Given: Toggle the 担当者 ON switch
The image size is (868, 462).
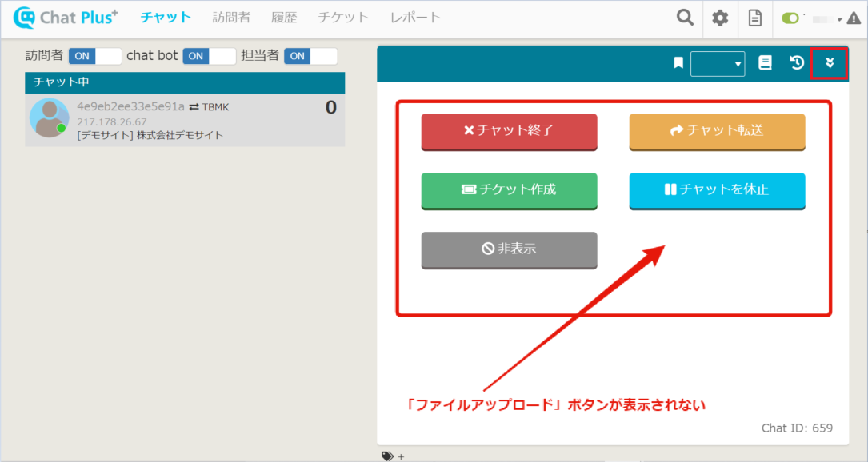Looking at the screenshot, I should tap(310, 56).
